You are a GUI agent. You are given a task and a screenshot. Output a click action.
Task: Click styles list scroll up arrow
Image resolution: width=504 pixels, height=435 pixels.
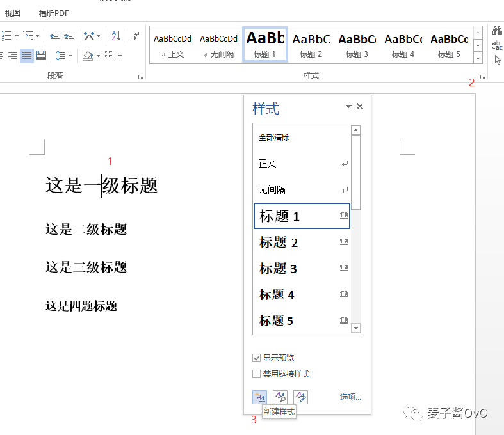tap(355, 130)
